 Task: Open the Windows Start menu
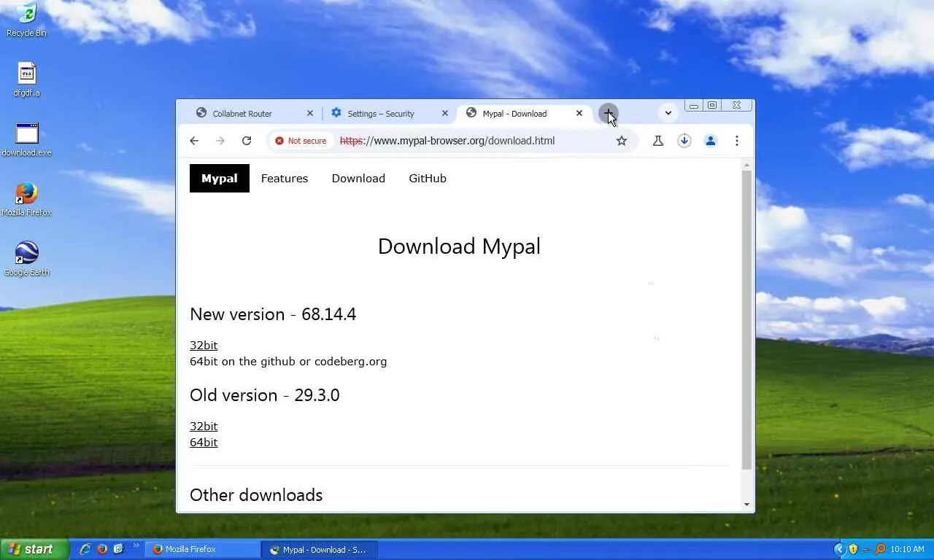34,549
